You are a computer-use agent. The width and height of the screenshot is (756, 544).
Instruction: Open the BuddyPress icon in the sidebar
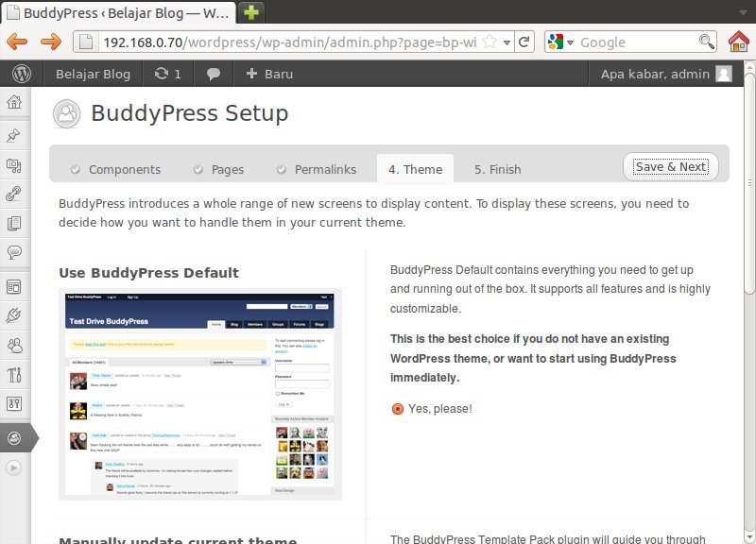pyautogui.click(x=14, y=438)
